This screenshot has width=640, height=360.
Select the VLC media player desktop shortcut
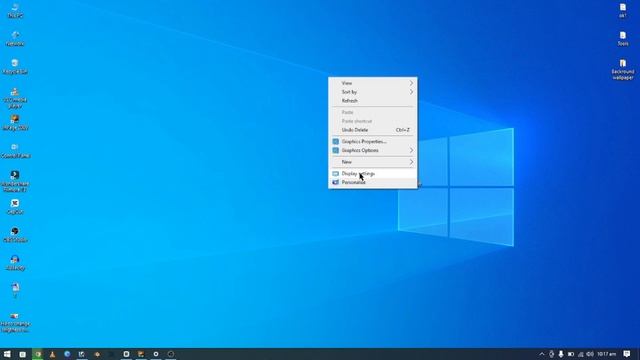point(15,98)
